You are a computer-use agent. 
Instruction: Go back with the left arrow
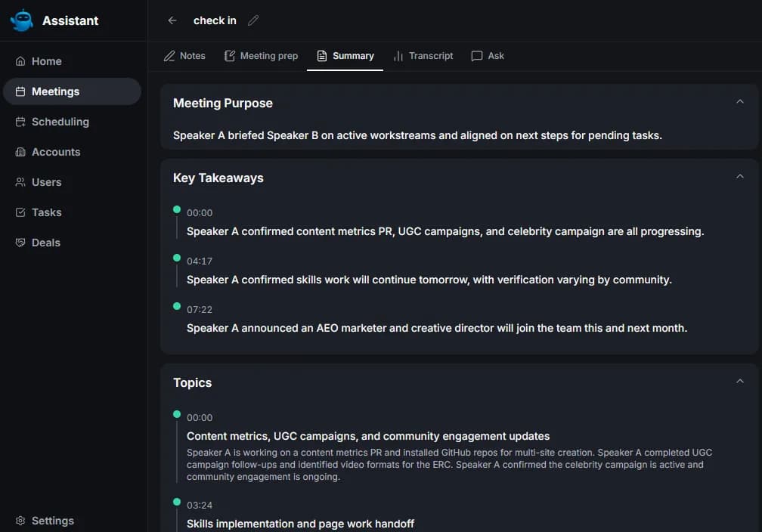coord(172,20)
